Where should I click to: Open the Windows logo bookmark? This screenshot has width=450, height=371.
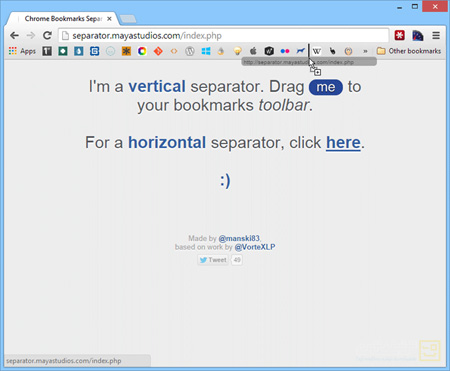click(206, 51)
